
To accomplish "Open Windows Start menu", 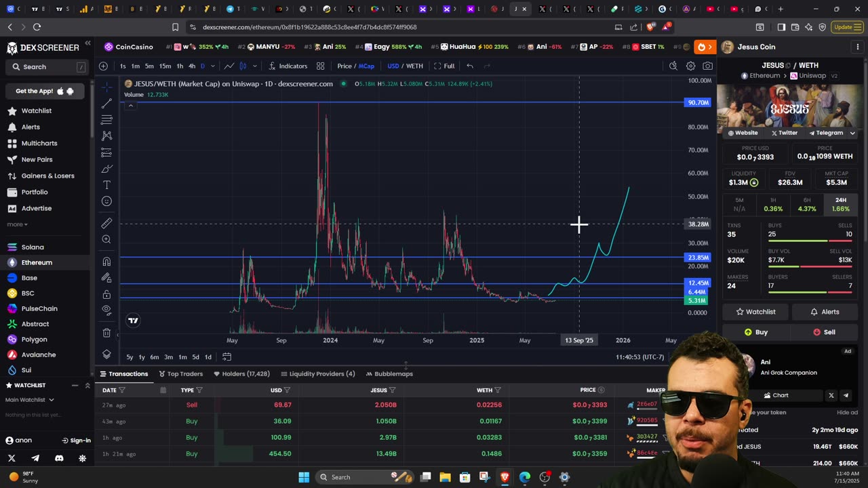I will [304, 477].
